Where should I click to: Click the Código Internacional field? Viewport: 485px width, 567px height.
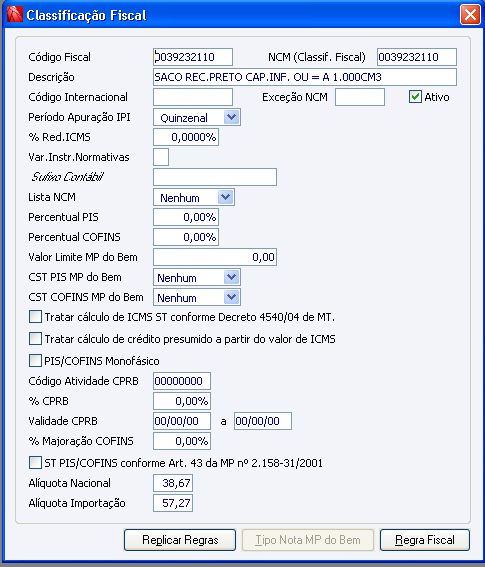click(x=193, y=97)
